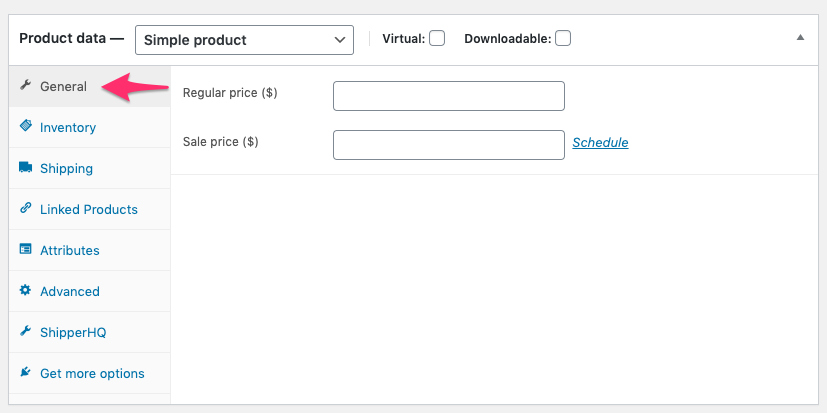Click the Attributes list icon

26,250
